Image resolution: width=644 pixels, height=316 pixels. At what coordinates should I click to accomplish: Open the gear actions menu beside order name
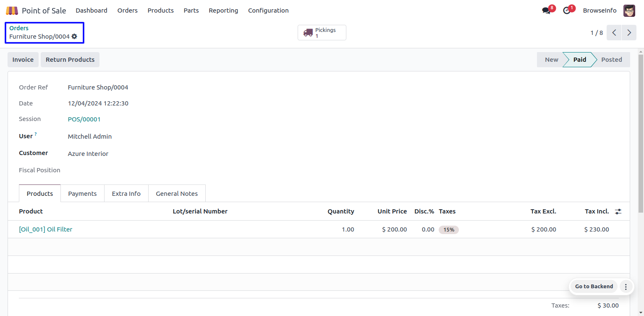[74, 37]
